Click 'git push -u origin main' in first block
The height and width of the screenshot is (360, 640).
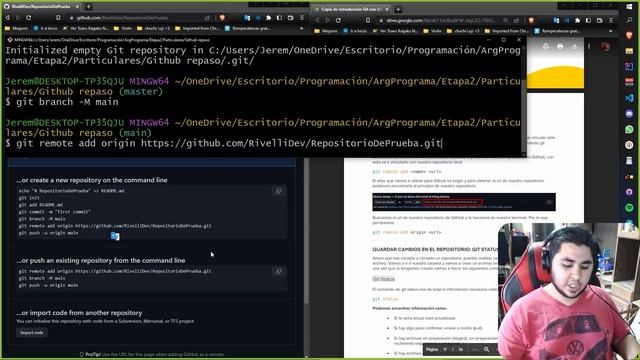click(48, 233)
